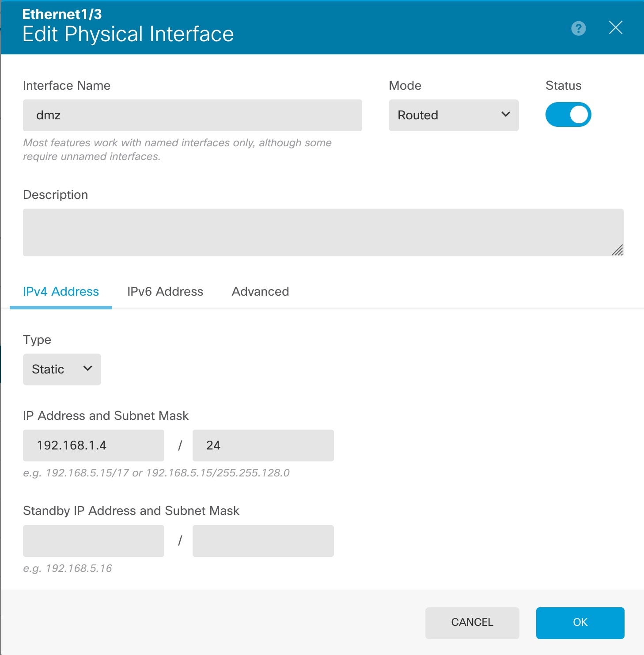The height and width of the screenshot is (655, 644).
Task: Click the help question mark icon
Action: point(578,28)
